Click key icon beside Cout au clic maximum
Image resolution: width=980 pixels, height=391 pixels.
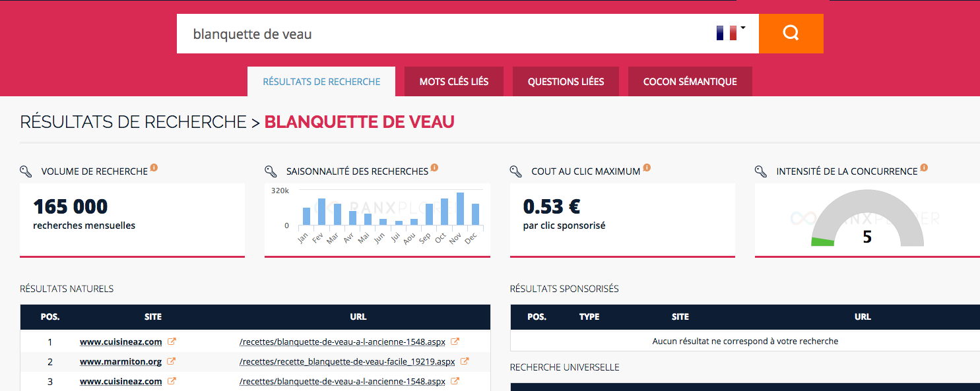516,171
